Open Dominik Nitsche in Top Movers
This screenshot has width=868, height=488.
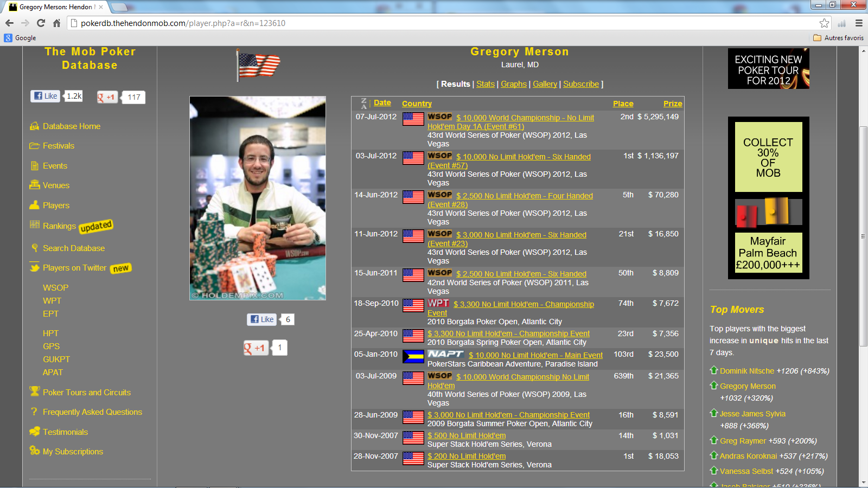[747, 371]
